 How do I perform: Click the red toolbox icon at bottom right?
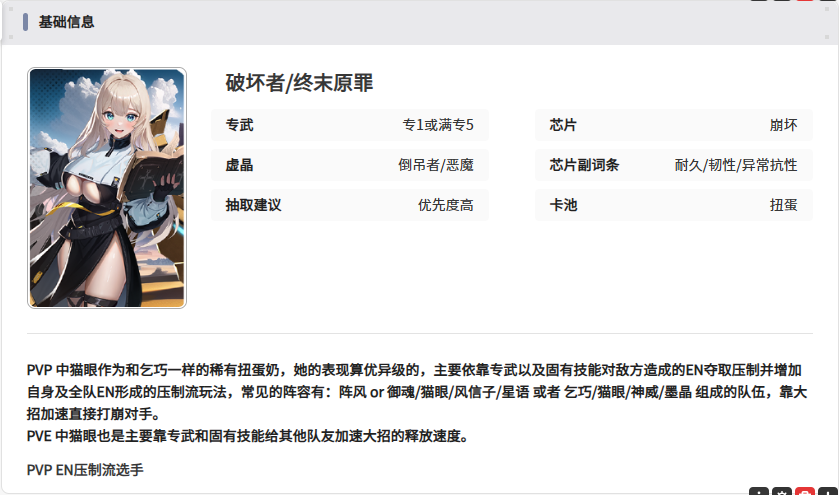[x=805, y=491]
